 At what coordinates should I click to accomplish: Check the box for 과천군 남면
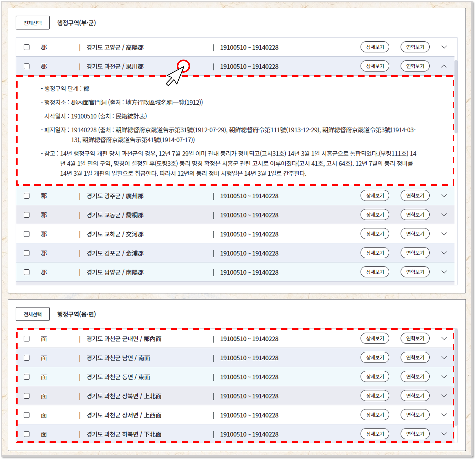tap(26, 358)
